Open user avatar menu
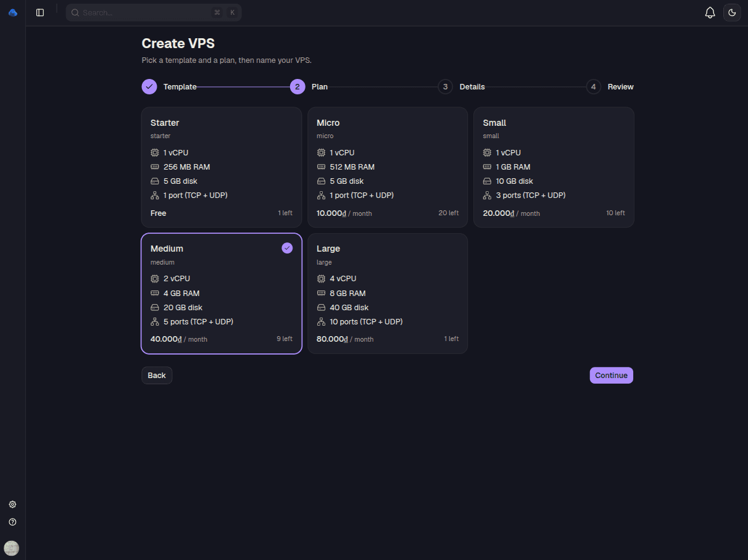Screen dimensions: 748x560 [x=12, y=548]
